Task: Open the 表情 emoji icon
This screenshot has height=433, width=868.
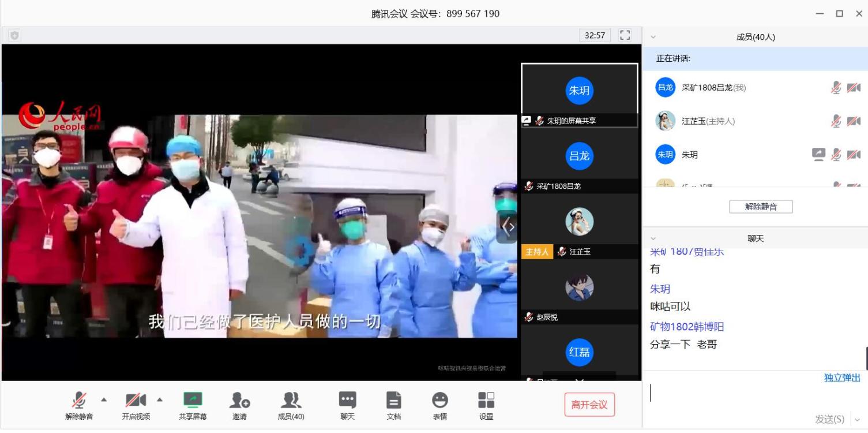Action: 439,400
